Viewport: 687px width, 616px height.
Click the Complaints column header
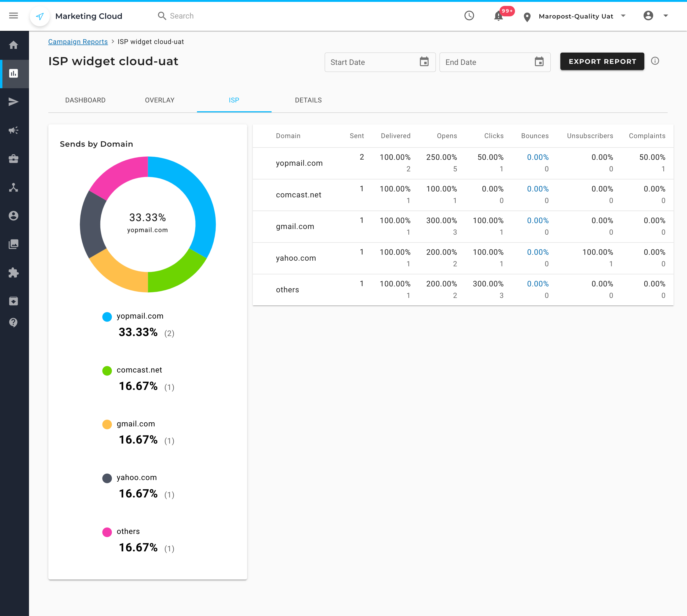(647, 136)
